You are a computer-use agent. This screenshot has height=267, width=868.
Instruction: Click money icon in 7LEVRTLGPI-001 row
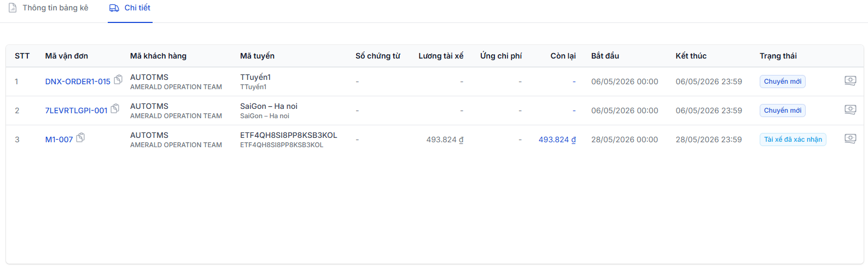[x=850, y=109]
